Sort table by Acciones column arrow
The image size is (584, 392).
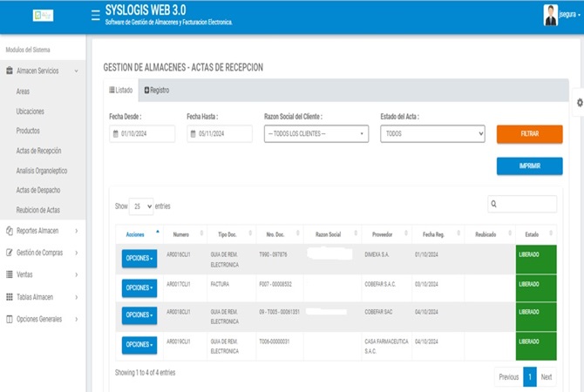click(158, 232)
